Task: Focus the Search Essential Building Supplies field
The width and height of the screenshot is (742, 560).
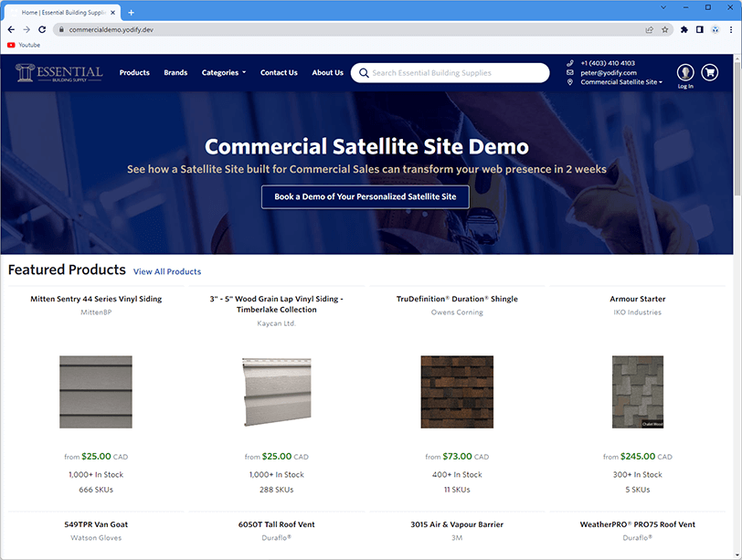Action: pos(450,73)
